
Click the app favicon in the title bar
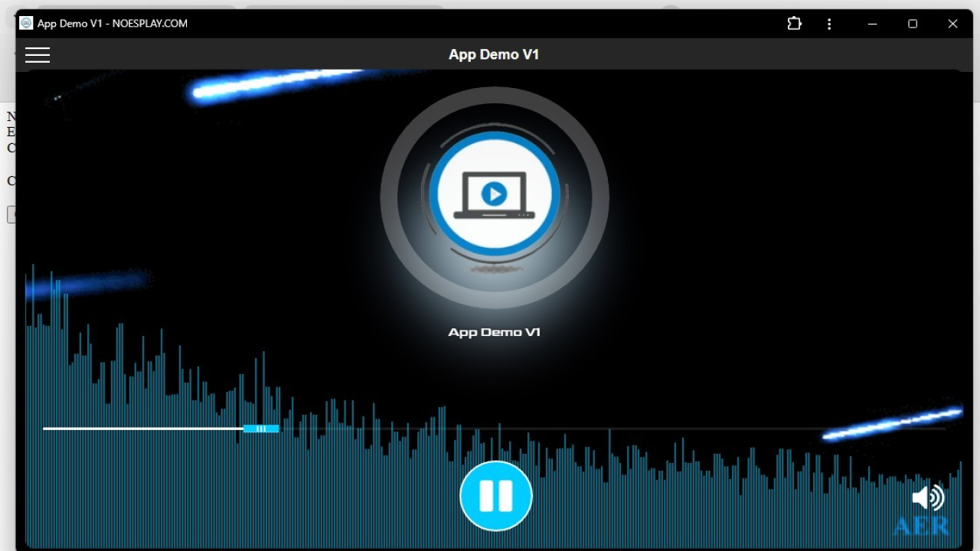(26, 23)
